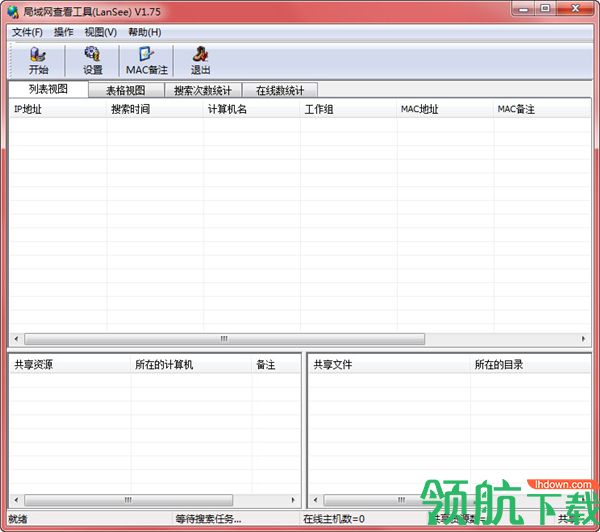
Task: Click left arrow of 共享文件 panel scrollbar
Action: click(x=316, y=500)
